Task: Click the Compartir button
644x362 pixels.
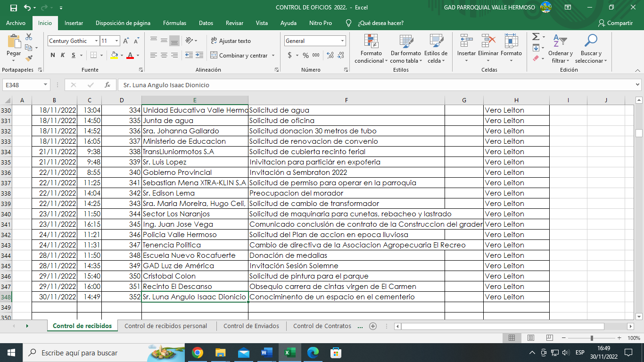Action: pos(615,23)
